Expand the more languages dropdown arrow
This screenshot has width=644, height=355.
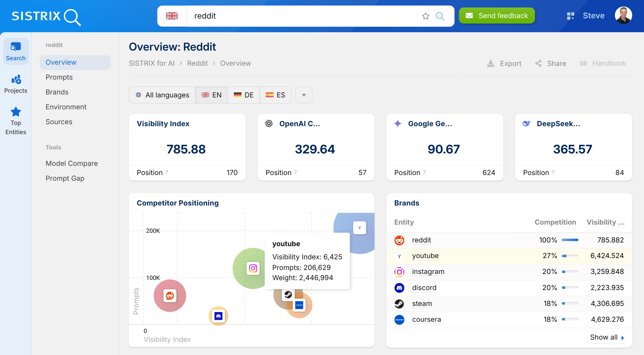tap(303, 95)
